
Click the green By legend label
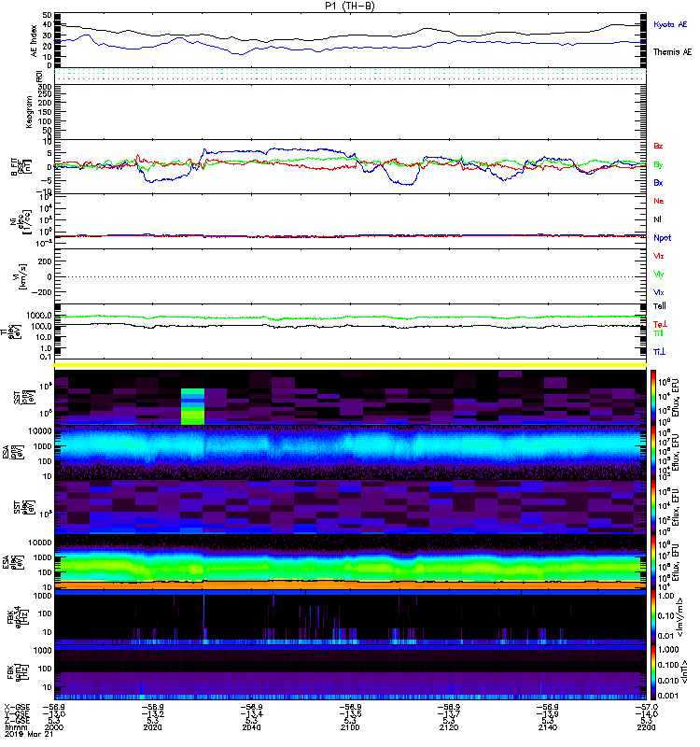pyautogui.click(x=658, y=164)
